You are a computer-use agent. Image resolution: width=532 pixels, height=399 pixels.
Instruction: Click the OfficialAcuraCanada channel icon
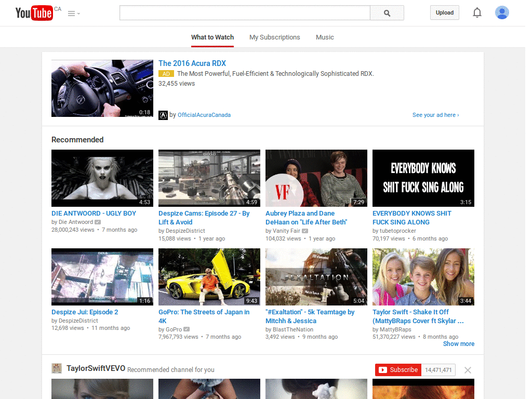point(163,115)
